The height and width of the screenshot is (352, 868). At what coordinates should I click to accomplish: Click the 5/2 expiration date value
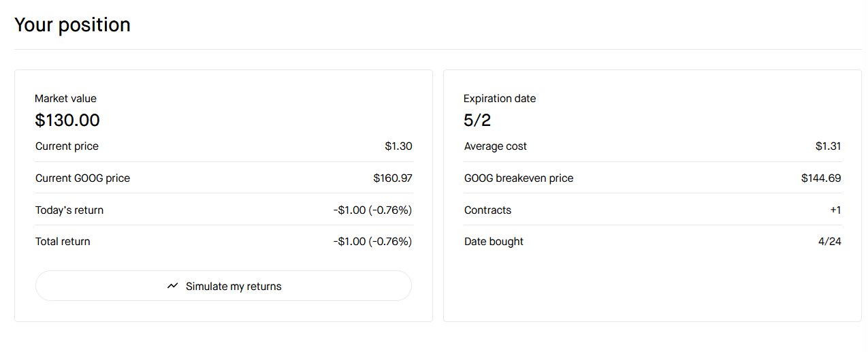click(x=477, y=121)
